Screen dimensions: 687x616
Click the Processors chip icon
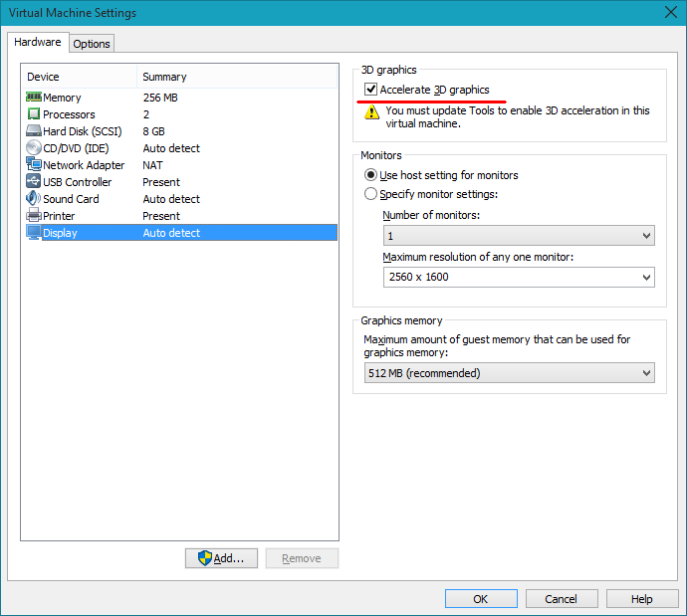point(34,113)
